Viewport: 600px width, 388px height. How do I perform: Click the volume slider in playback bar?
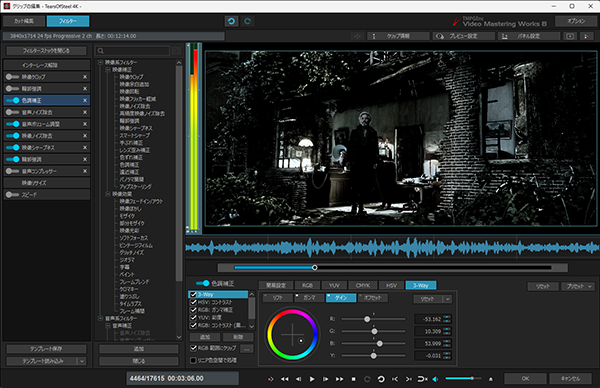(462, 378)
